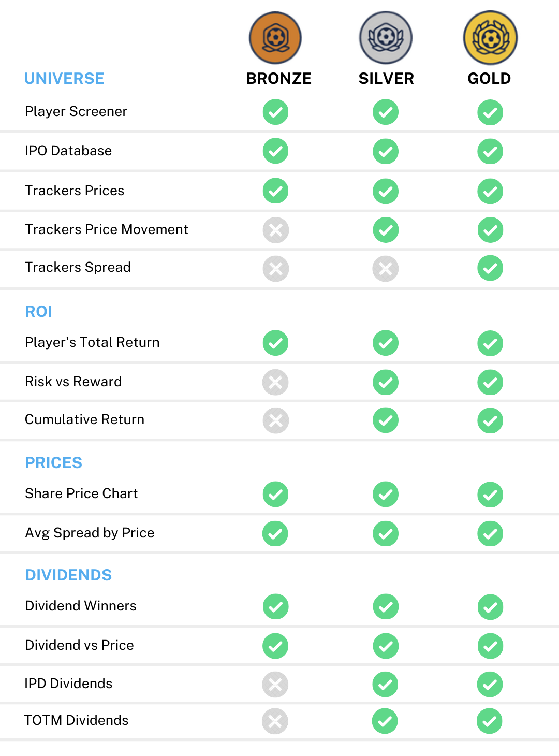Image resolution: width=559 pixels, height=756 pixels.
Task: Select the UNIVERSE section heading
Action: click(x=64, y=79)
